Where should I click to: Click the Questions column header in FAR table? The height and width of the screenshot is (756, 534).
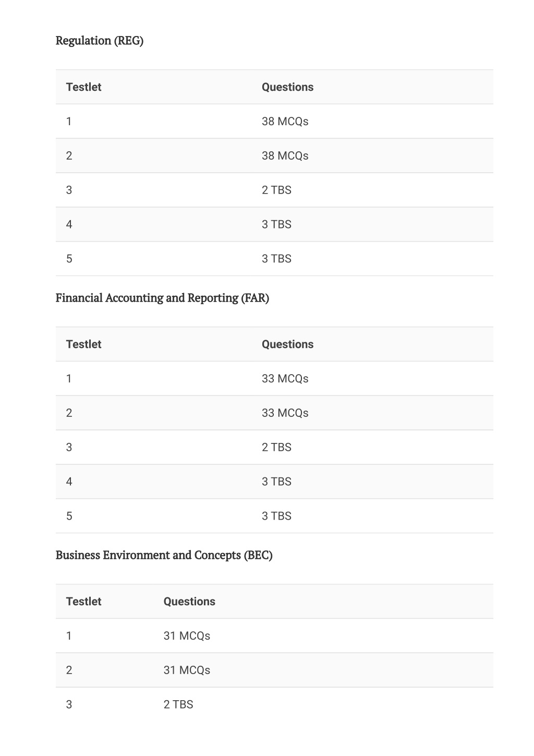click(x=287, y=344)
